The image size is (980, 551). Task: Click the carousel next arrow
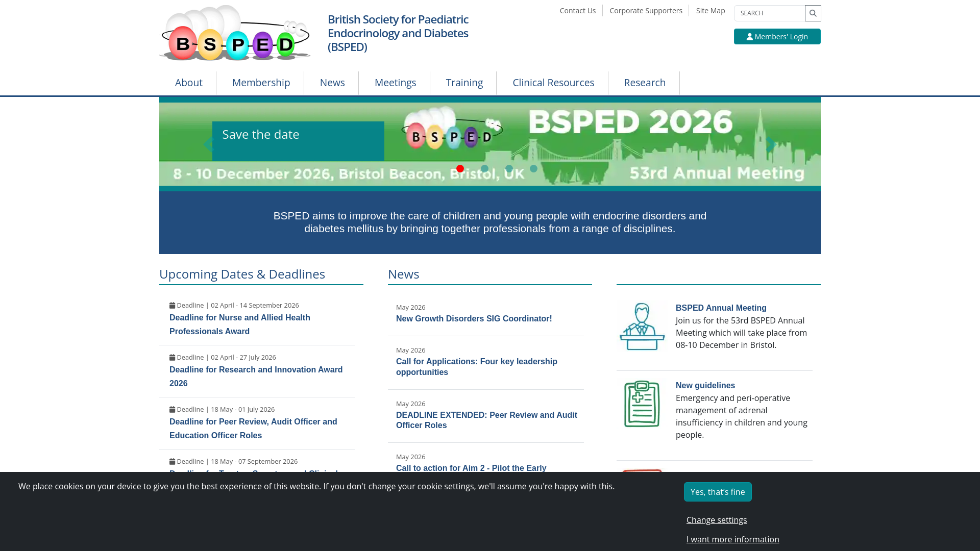click(771, 144)
